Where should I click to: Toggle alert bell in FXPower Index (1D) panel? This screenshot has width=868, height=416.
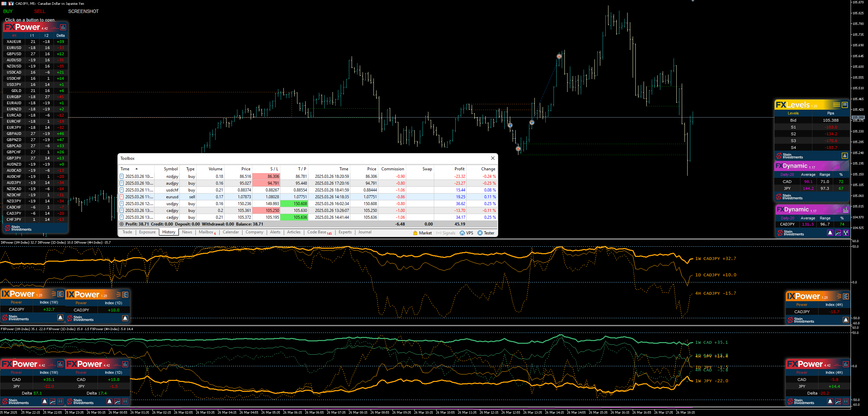[109, 401]
